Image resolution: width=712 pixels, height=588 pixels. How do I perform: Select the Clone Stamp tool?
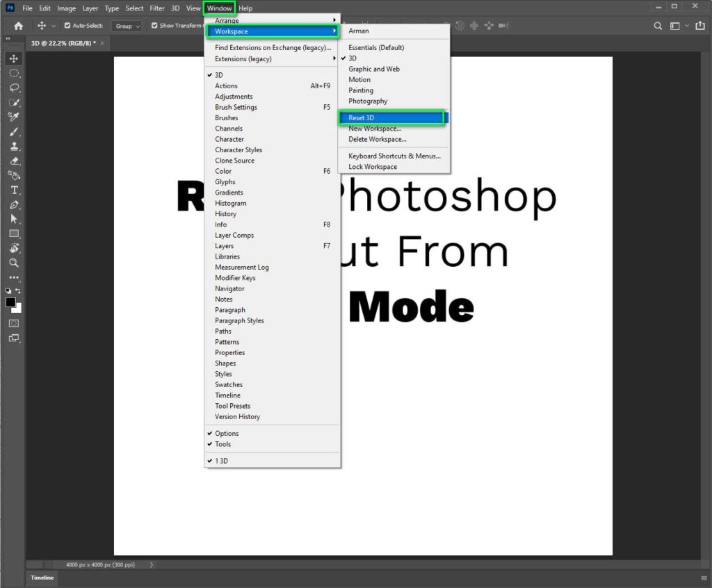(x=14, y=146)
